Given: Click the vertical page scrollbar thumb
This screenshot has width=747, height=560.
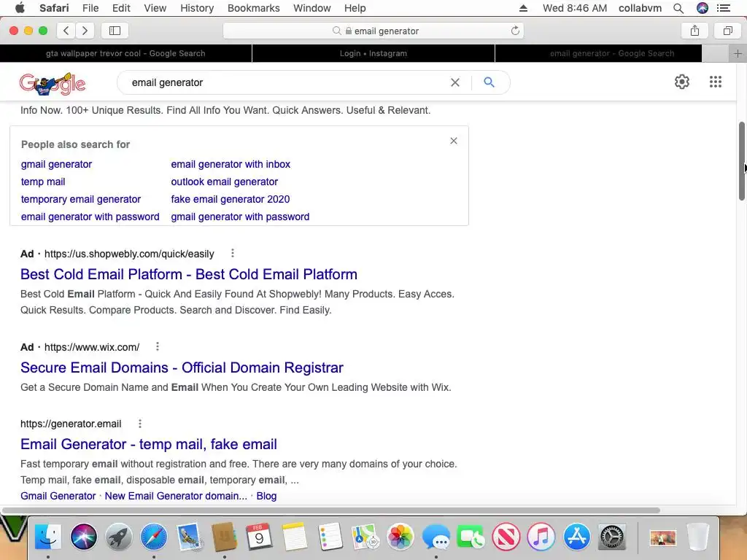Looking at the screenshot, I should click(x=742, y=161).
